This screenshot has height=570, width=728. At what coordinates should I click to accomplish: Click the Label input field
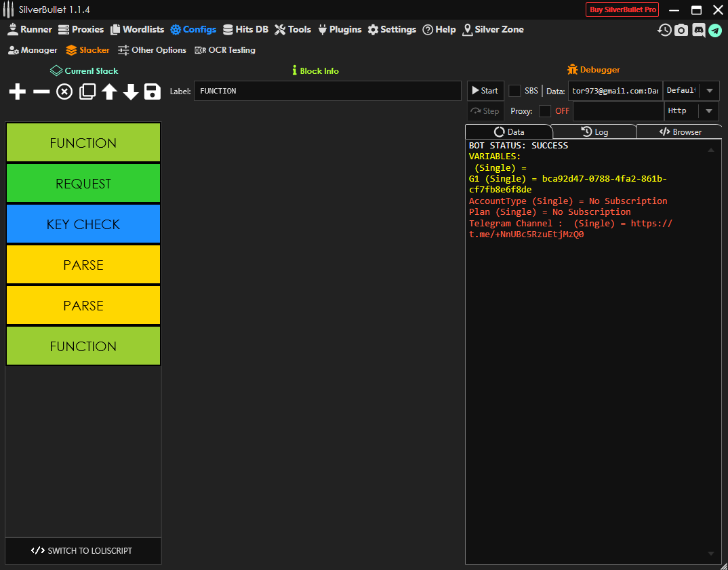pyautogui.click(x=327, y=91)
